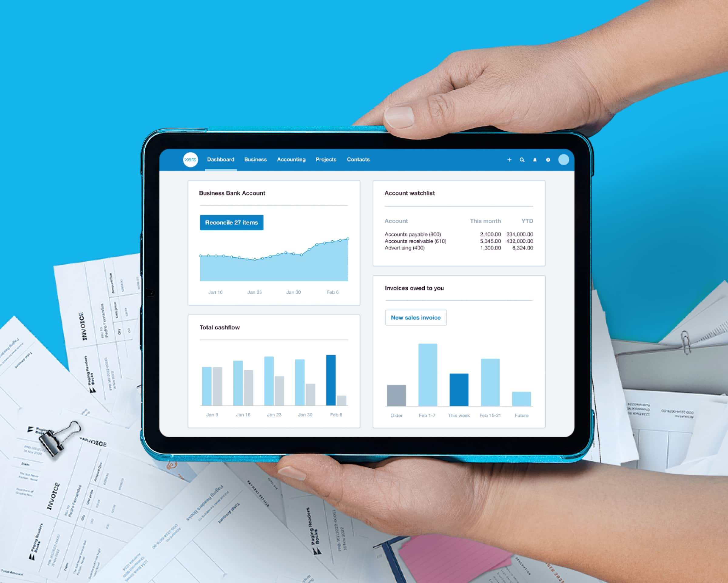Click the add new item plus icon
This screenshot has height=583, width=728.
point(508,159)
